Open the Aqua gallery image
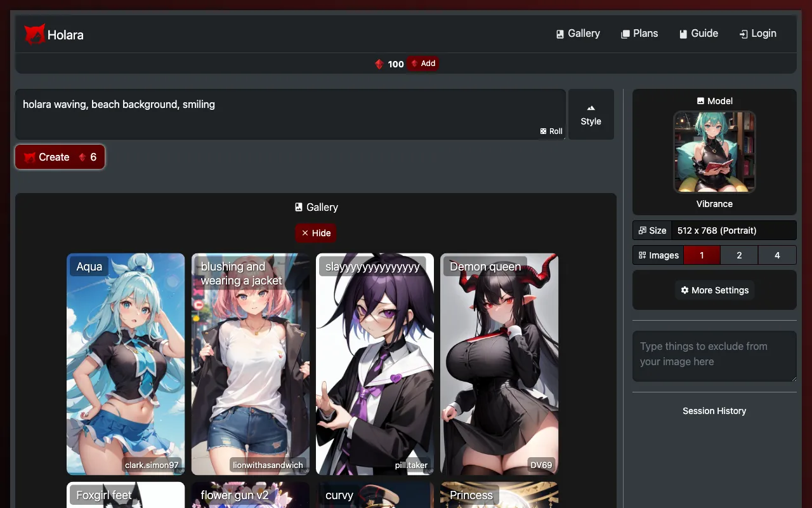 [126, 364]
